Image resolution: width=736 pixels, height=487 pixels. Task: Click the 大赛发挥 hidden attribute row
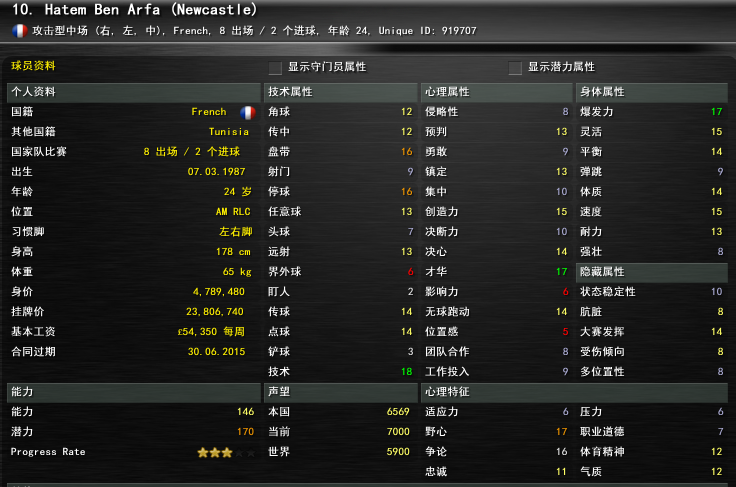(x=652, y=332)
